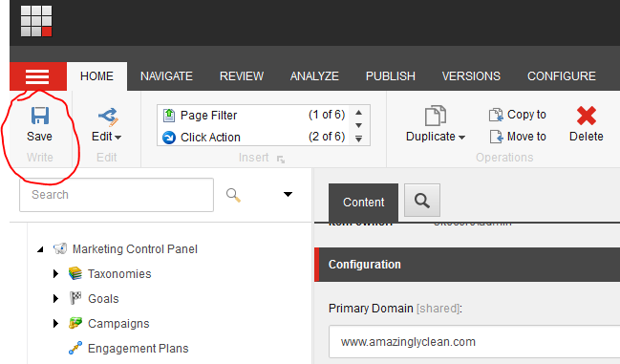Viewport: 620px width, 364px height.
Task: Switch to the NAVIGATE ribbon tab
Action: pyautogui.click(x=166, y=76)
